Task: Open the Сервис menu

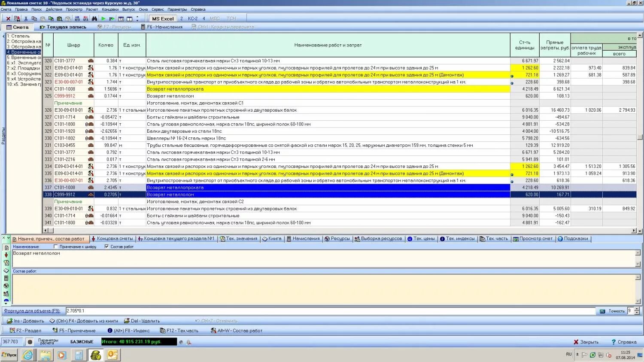Action: click(158, 9)
